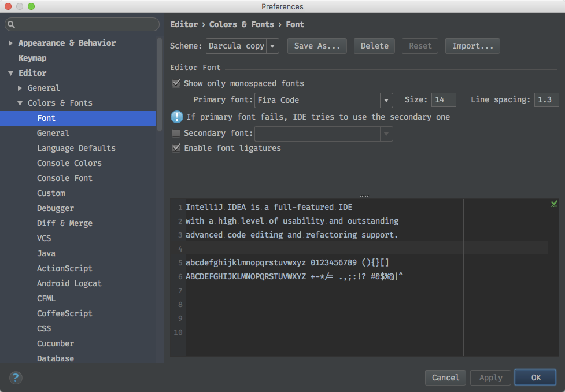Screen dimensions: 565x392
Task: Click the Apply button
Action: point(490,378)
